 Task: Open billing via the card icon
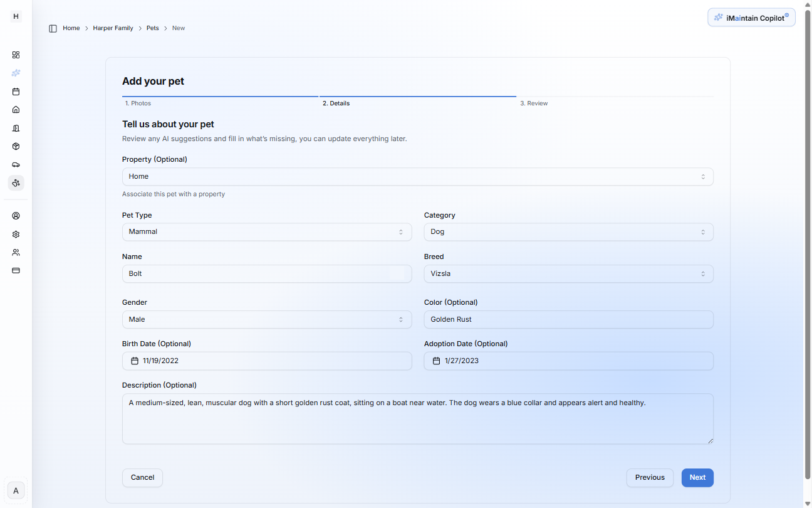16,270
